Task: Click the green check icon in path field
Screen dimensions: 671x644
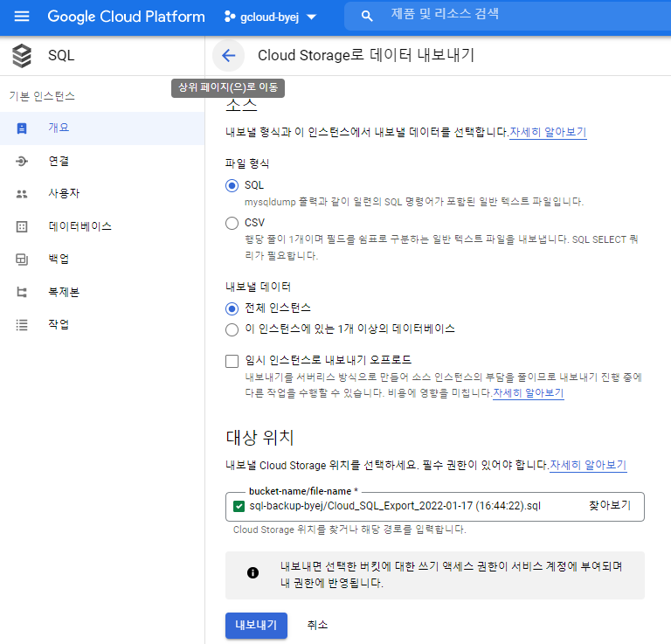Action: pos(239,507)
